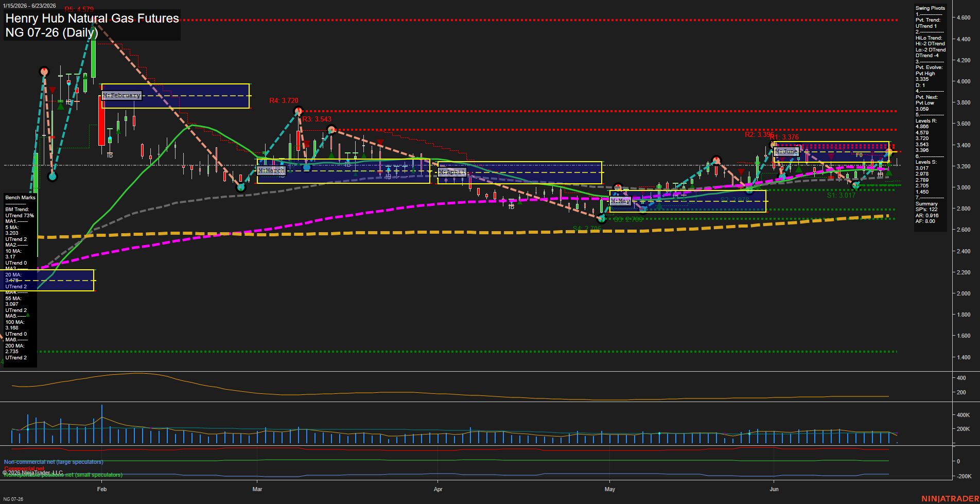Click the S1: 3.017 support label
The image size is (980, 504).
point(841,195)
